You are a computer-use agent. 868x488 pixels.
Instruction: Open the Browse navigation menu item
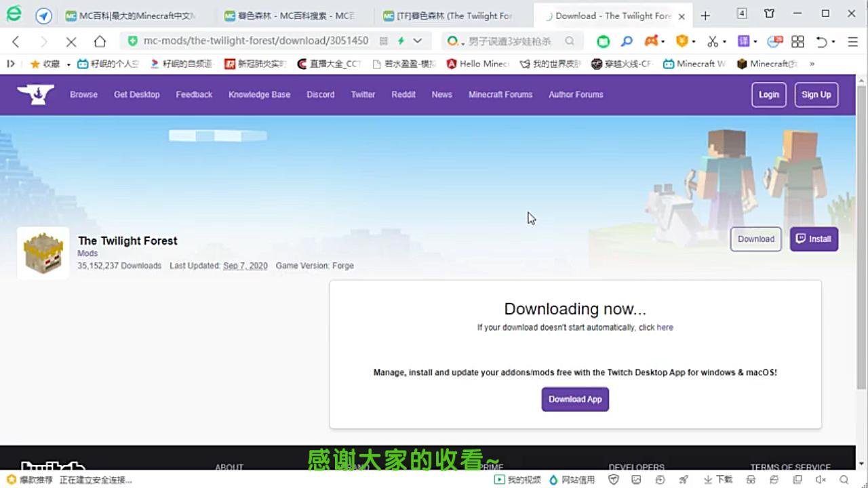[83, 94]
